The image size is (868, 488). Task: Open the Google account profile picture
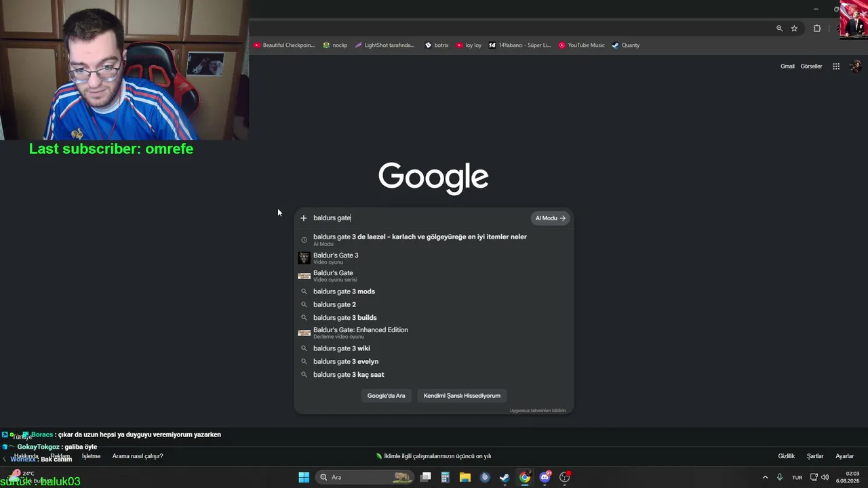click(855, 66)
